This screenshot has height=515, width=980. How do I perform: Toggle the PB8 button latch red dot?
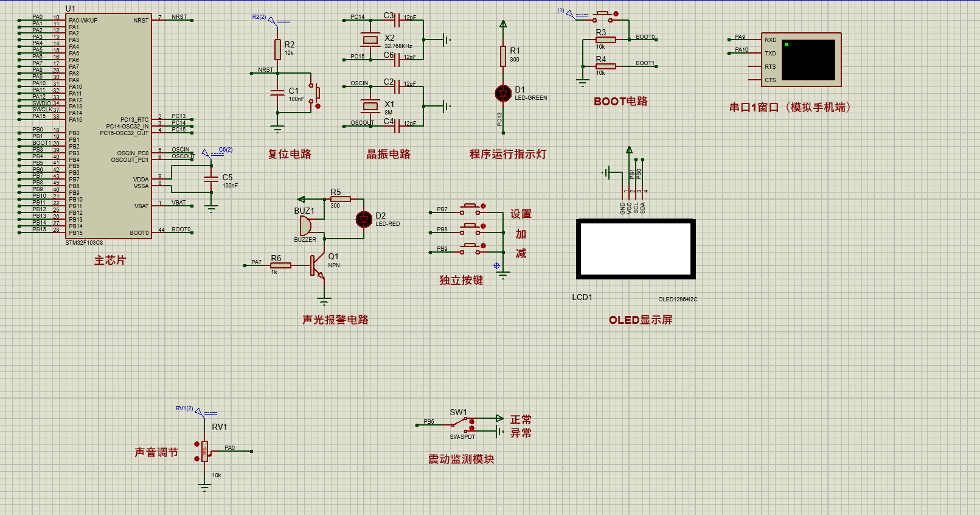[x=483, y=226]
